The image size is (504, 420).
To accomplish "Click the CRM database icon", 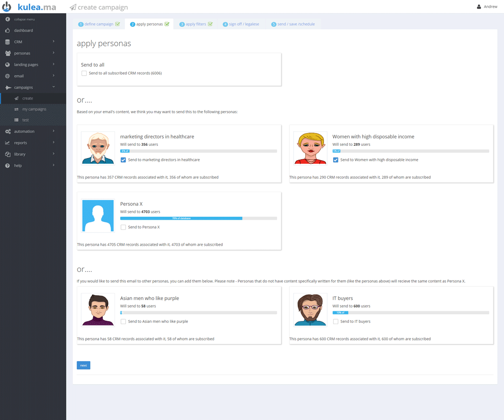I will pos(7,42).
